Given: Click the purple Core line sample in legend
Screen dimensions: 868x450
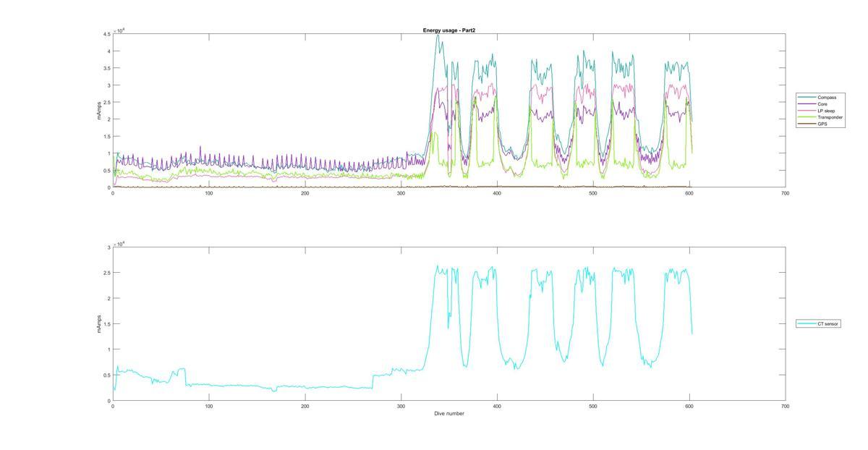Looking at the screenshot, I should (x=807, y=103).
